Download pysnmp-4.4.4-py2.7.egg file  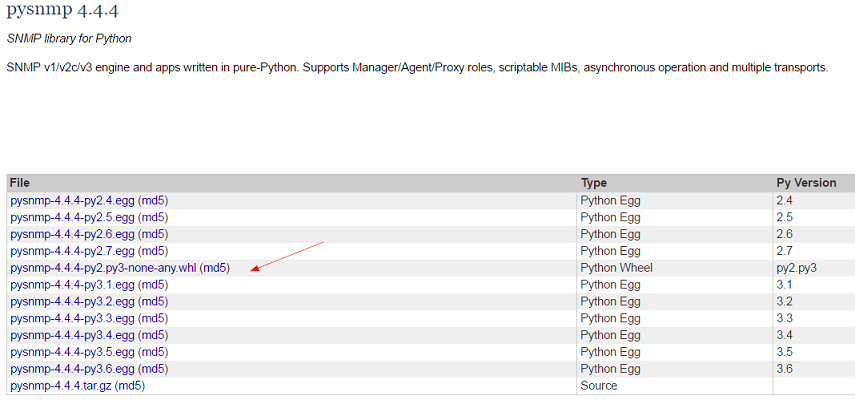point(73,251)
